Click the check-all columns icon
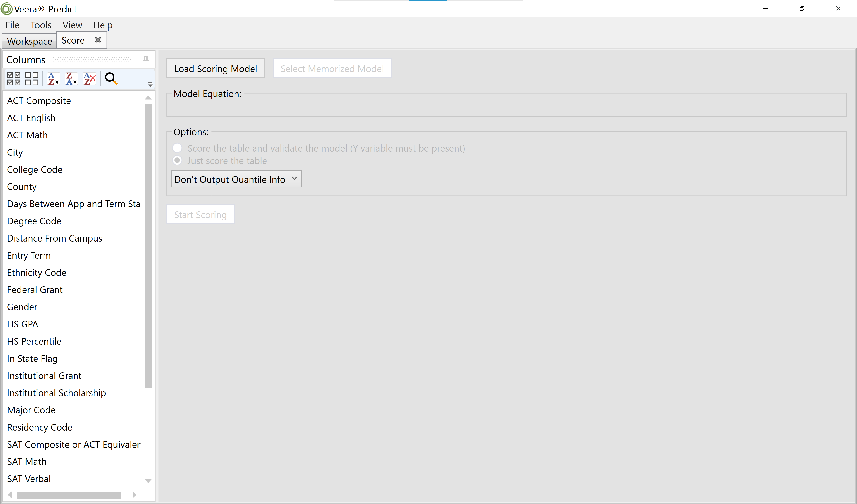 click(x=14, y=79)
